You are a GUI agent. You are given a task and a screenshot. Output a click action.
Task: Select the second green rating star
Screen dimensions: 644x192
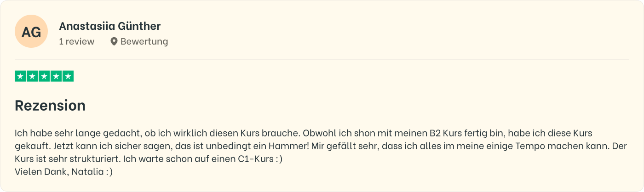click(x=32, y=76)
